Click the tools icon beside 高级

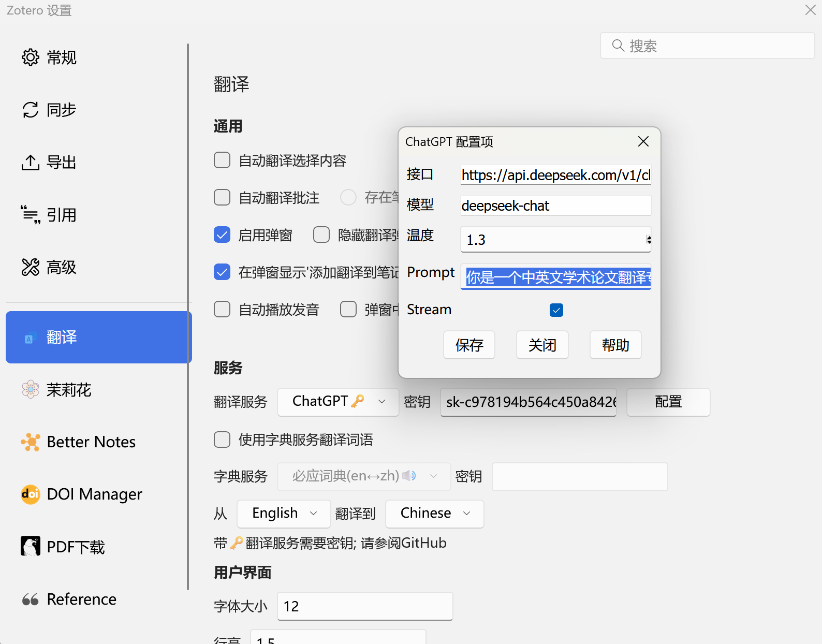pyautogui.click(x=31, y=267)
